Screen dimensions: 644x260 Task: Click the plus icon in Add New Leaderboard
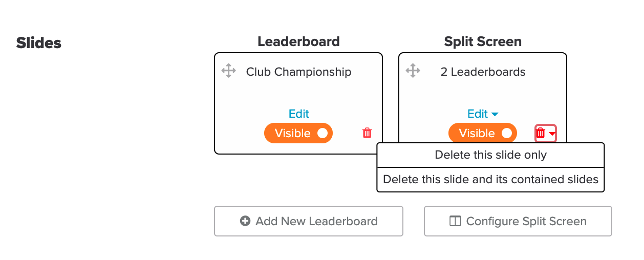[245, 221]
